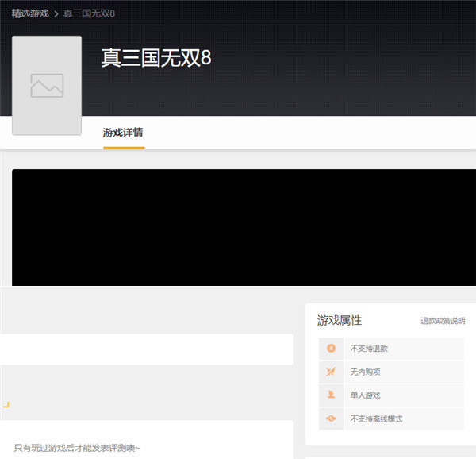Click the breadcrumb chevron separator arrow
The height and width of the screenshot is (459, 476).
(56, 13)
